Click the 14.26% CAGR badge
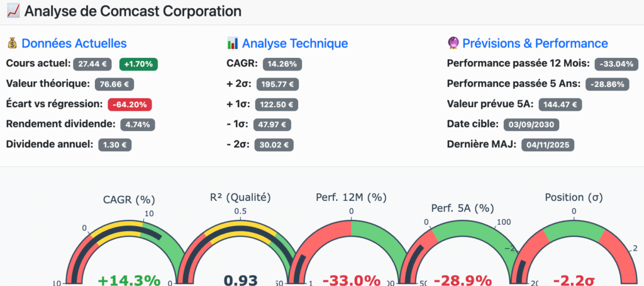The width and height of the screenshot is (644, 286). 282,64
